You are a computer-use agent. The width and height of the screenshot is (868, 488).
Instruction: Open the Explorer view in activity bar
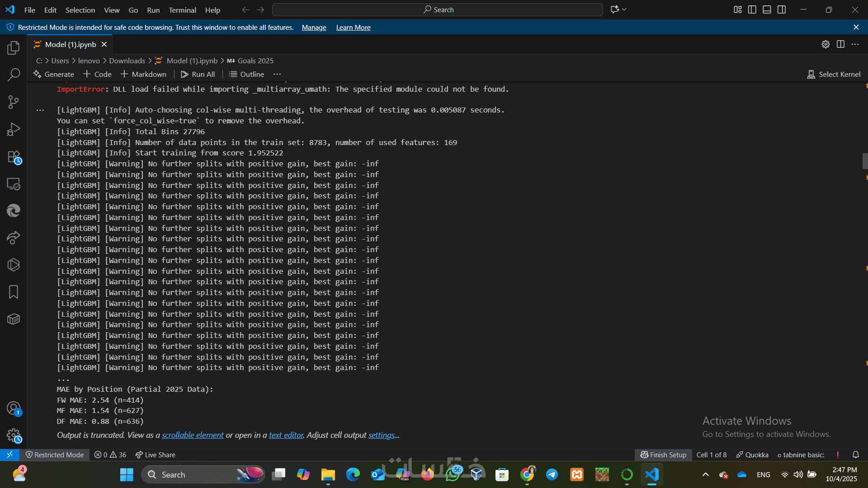(14, 48)
